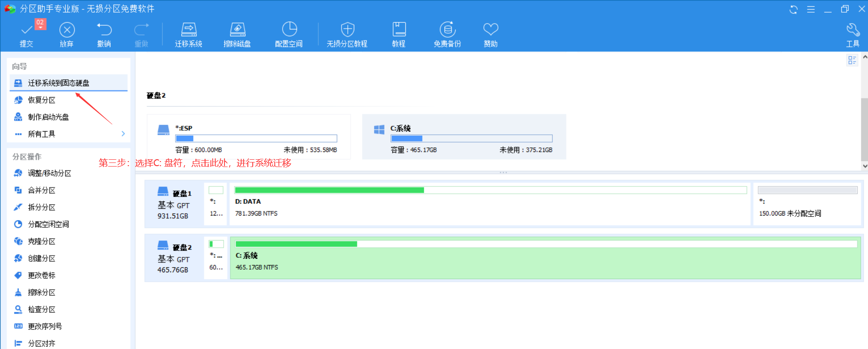Select 150.00GB 未分配空间 block
The width and height of the screenshot is (868, 349).
click(807, 203)
